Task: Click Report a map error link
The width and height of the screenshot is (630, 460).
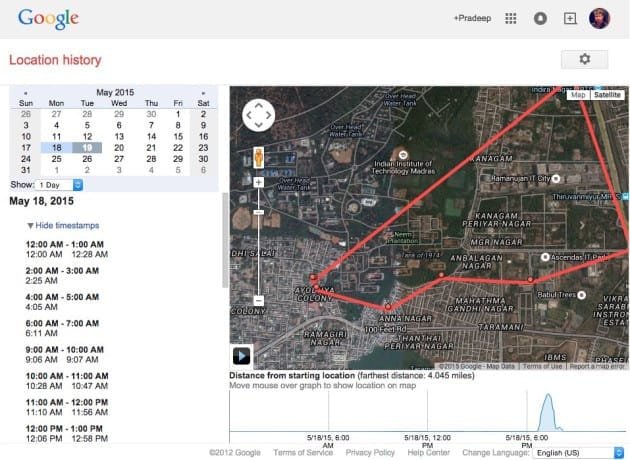Action: click(597, 366)
